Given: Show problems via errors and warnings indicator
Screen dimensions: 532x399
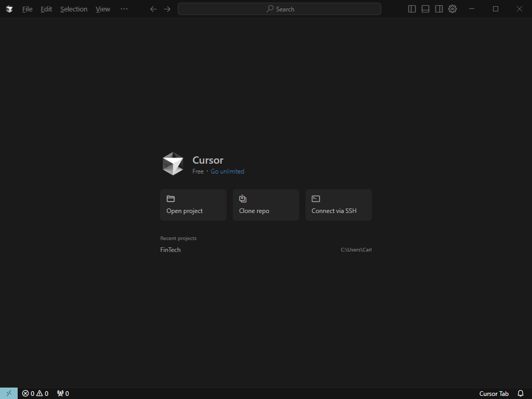Looking at the screenshot, I should 35,394.
